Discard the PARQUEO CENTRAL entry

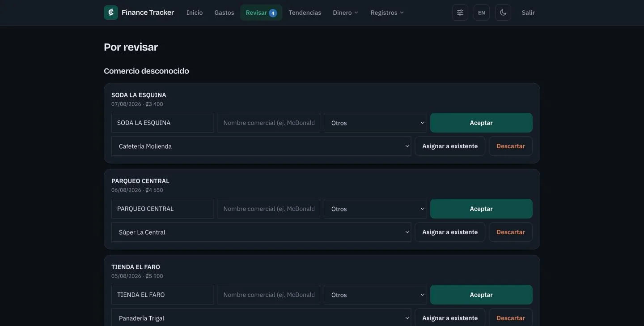click(x=511, y=232)
